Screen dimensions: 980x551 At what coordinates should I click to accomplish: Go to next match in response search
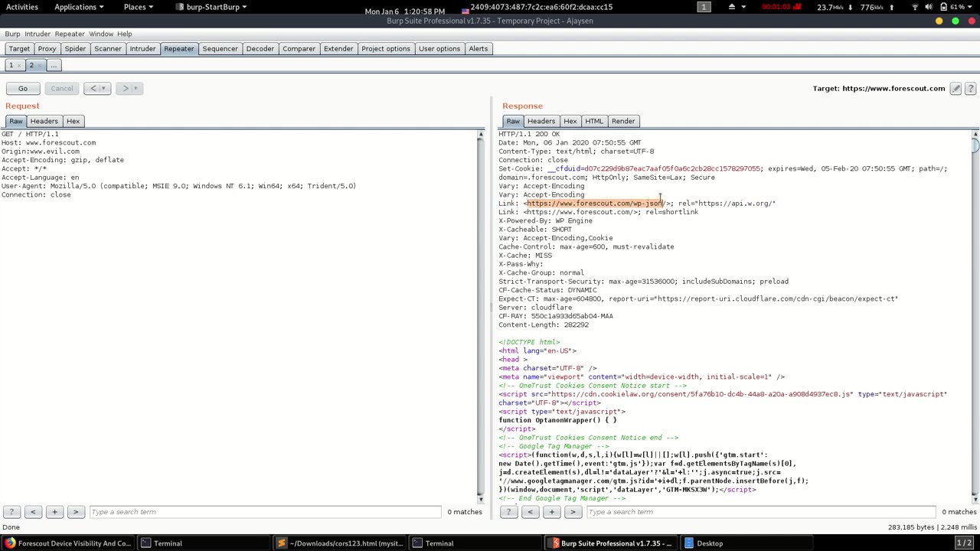pos(573,512)
